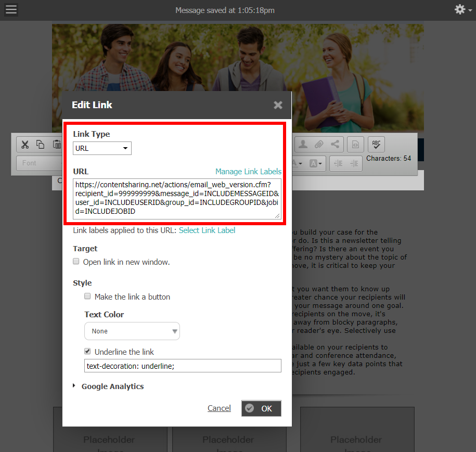Click the share icon in toolbar

coord(335,145)
